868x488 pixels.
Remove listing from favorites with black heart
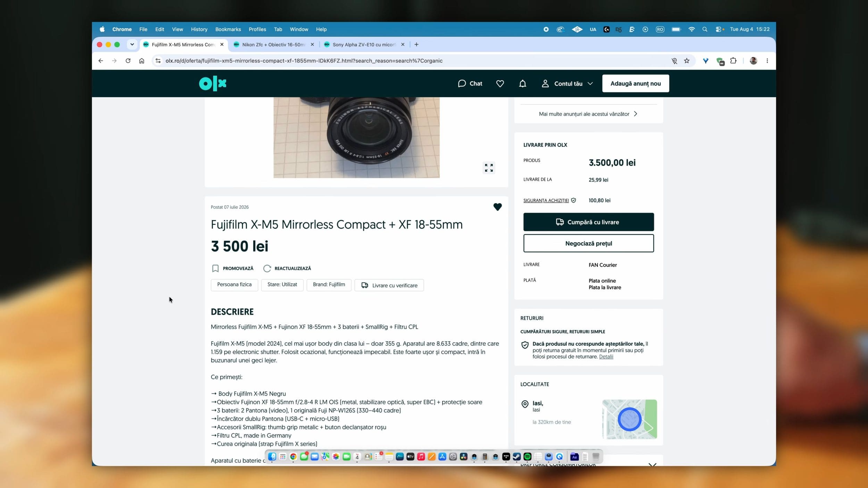click(x=498, y=207)
